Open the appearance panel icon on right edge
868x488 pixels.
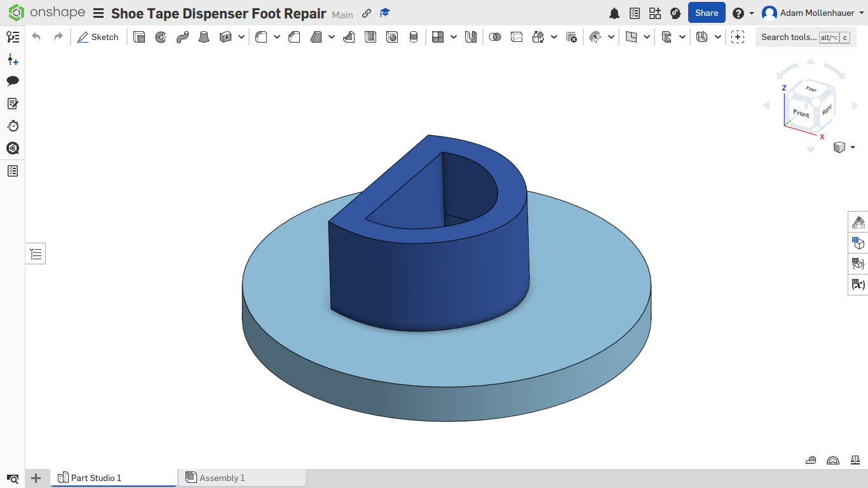coord(858,222)
